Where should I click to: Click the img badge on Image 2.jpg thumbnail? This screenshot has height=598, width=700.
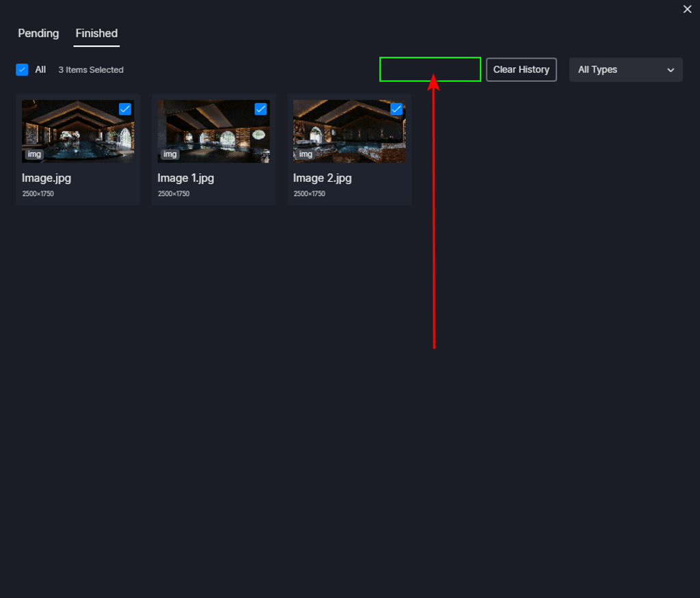(305, 154)
